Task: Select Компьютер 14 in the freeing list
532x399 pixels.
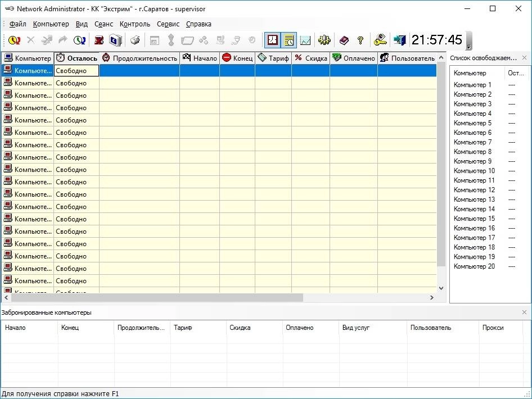Action: pyautogui.click(x=474, y=209)
